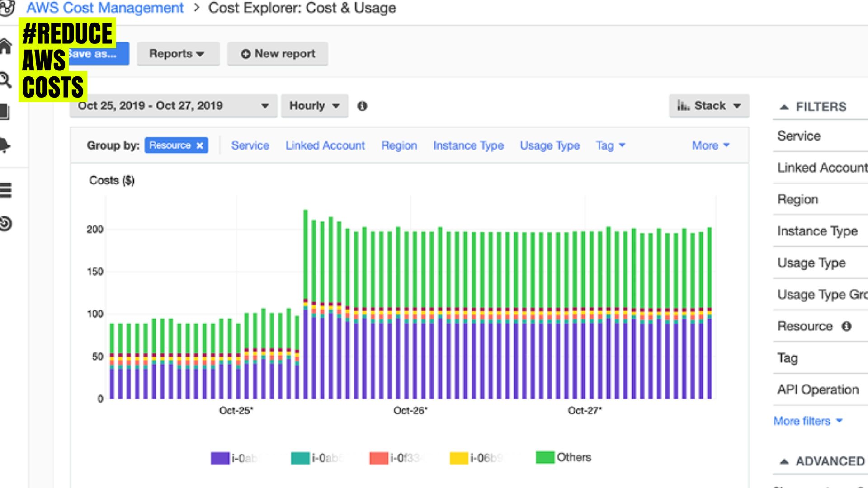Group by Usage Type
Image resolution: width=868 pixels, height=488 pixels.
pyautogui.click(x=550, y=145)
